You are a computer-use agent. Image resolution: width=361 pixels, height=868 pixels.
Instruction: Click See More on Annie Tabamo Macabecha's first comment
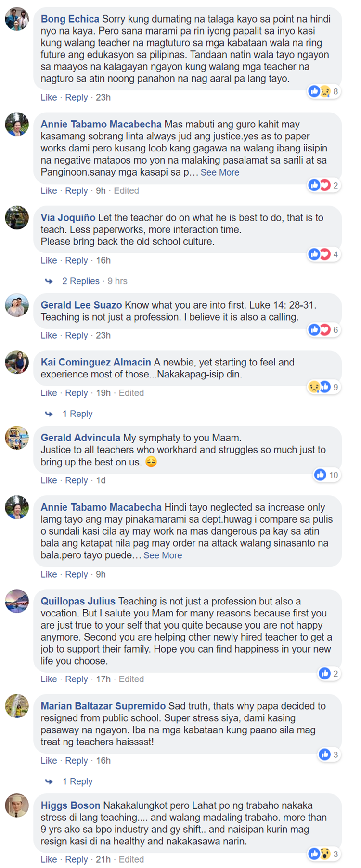click(220, 172)
